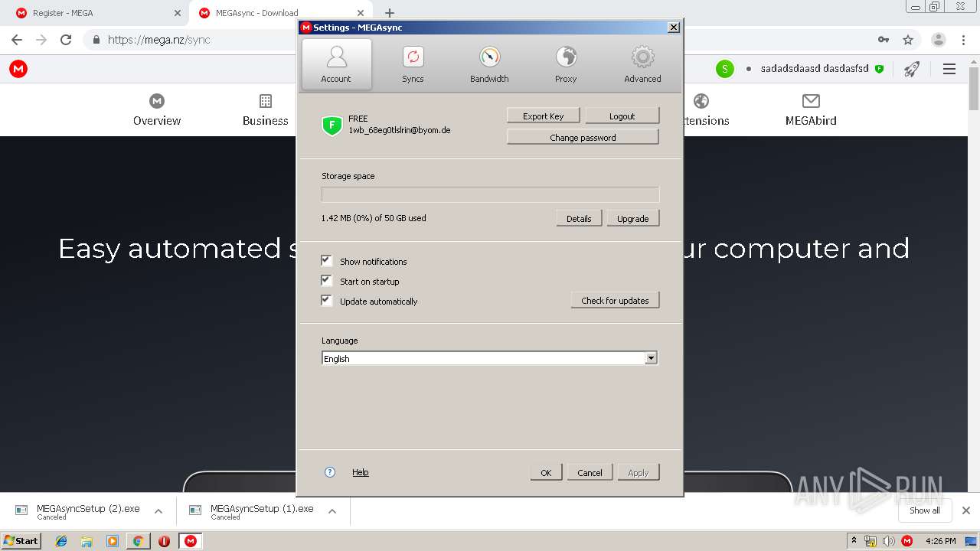Confirm settings with OK
980x551 pixels.
[546, 472]
